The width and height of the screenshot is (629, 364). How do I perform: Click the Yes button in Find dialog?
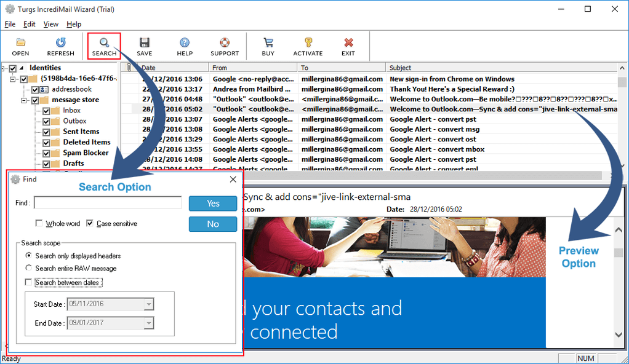point(213,204)
